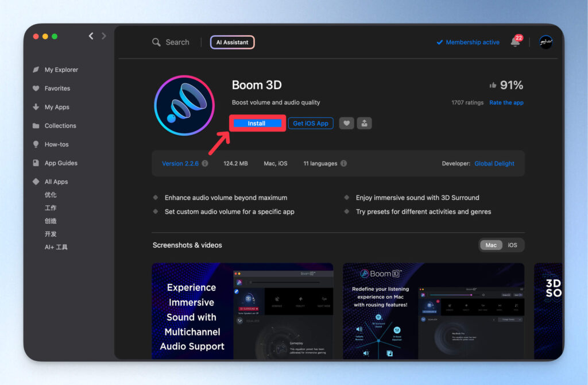Click the share icon next to heart

pos(364,123)
